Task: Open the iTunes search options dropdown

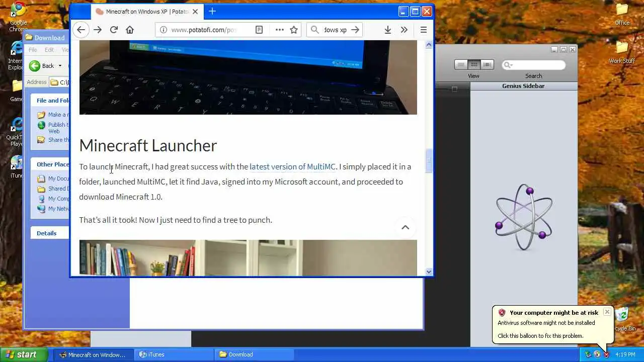Action: 508,65
